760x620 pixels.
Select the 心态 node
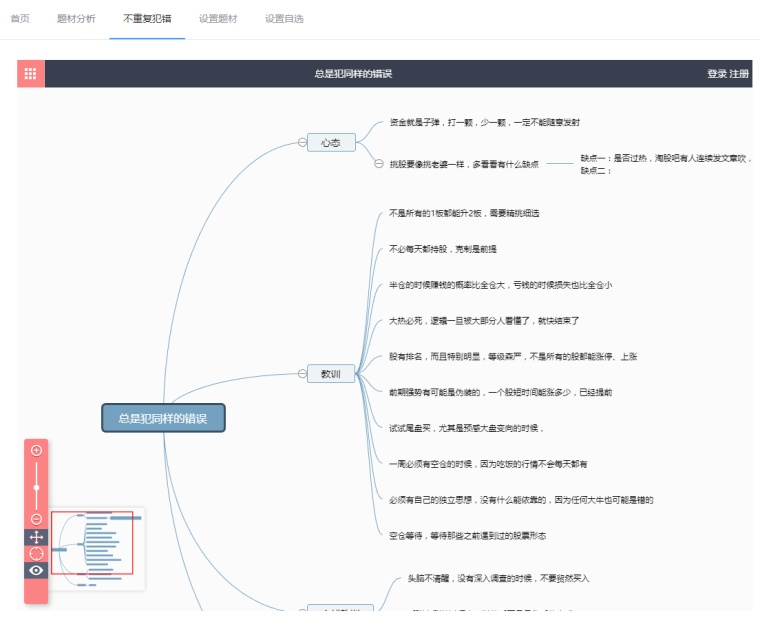click(331, 143)
